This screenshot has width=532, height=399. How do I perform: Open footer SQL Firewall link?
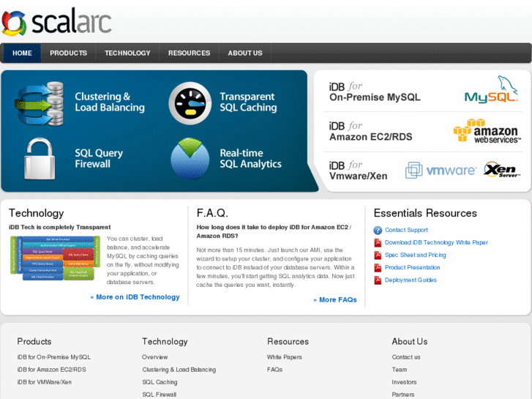pyautogui.click(x=159, y=395)
